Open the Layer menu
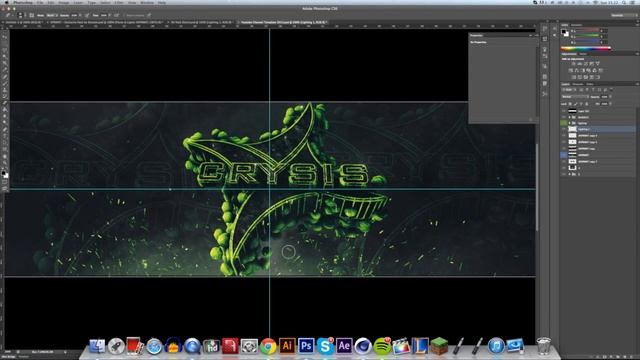 (78, 2)
